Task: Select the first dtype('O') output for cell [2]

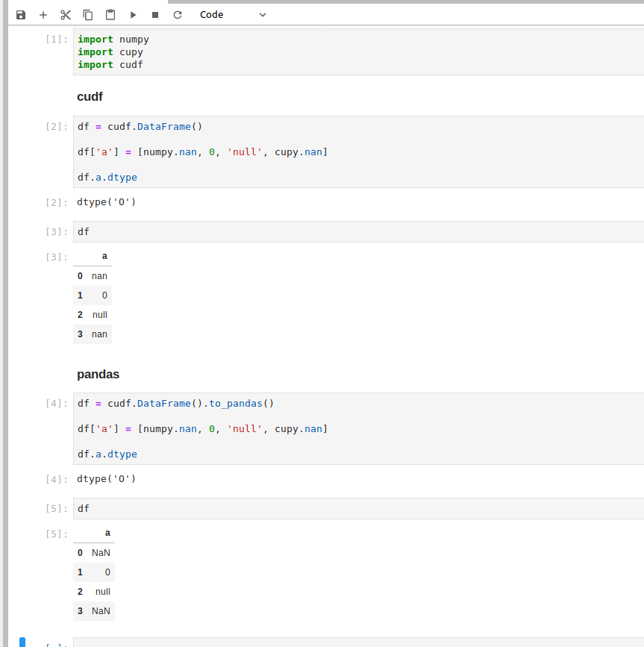Action: click(x=106, y=202)
